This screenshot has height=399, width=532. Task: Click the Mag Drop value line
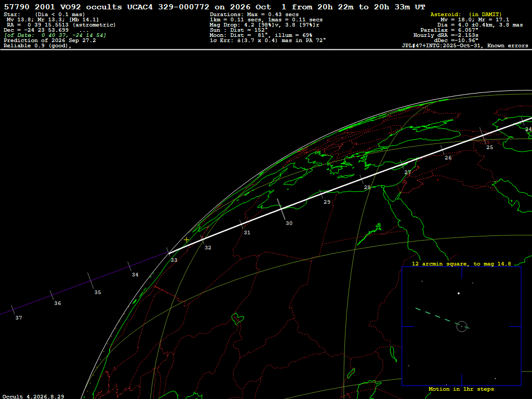pyautogui.click(x=264, y=25)
